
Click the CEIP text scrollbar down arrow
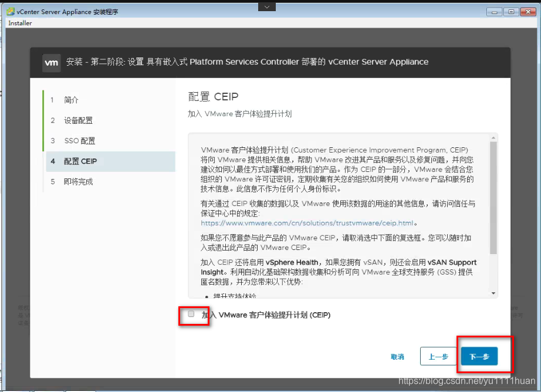click(x=493, y=293)
